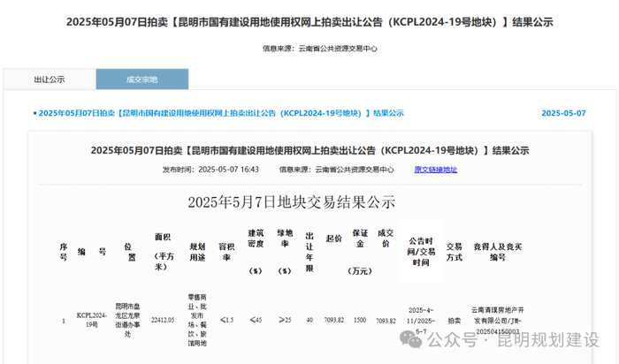This screenshot has width=619, height=364.
Task: Click the 2025年5月7日地块交易结果公示 table heading
Action: (291, 202)
